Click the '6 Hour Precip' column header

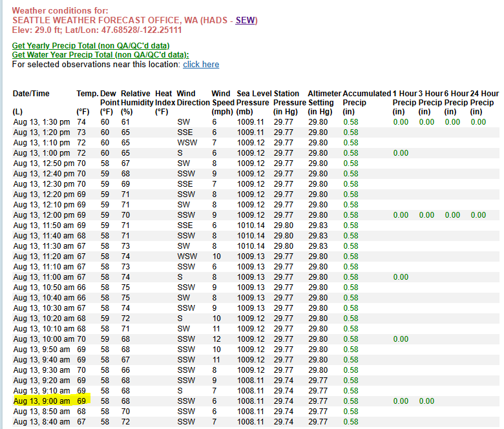[456, 98]
